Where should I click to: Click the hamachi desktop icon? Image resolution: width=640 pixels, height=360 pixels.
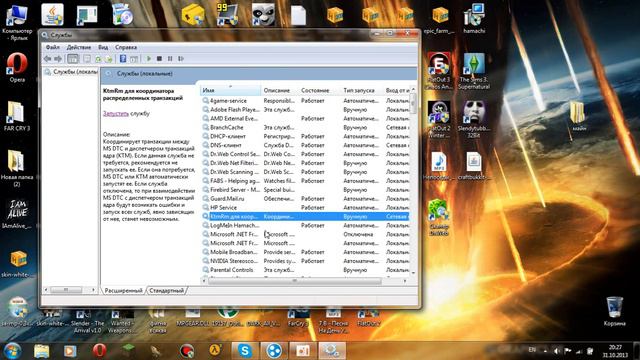[x=474, y=19]
